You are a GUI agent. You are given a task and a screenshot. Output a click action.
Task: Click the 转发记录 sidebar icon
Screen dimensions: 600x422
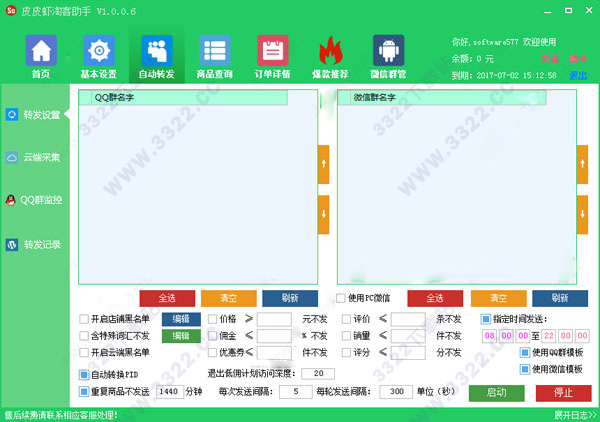[12, 244]
